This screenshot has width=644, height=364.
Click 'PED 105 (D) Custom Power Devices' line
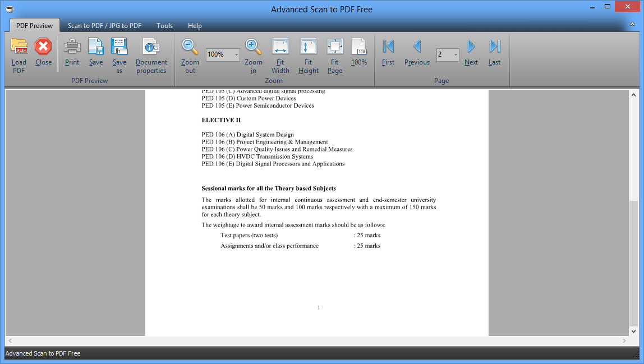point(249,98)
